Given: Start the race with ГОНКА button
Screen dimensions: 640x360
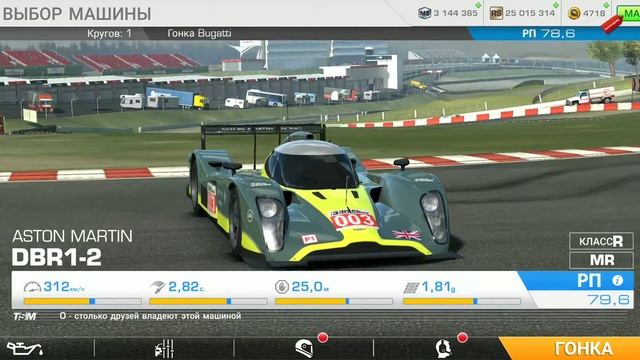Looking at the screenshot, I should click(x=571, y=349).
